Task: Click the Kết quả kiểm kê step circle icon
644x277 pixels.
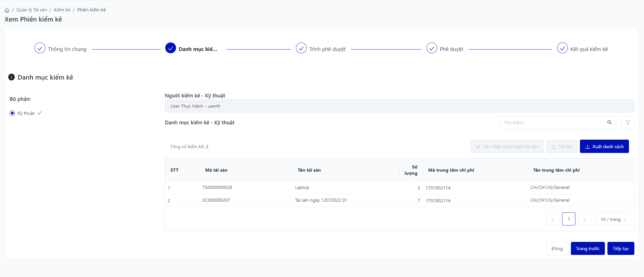Action: 562,48
